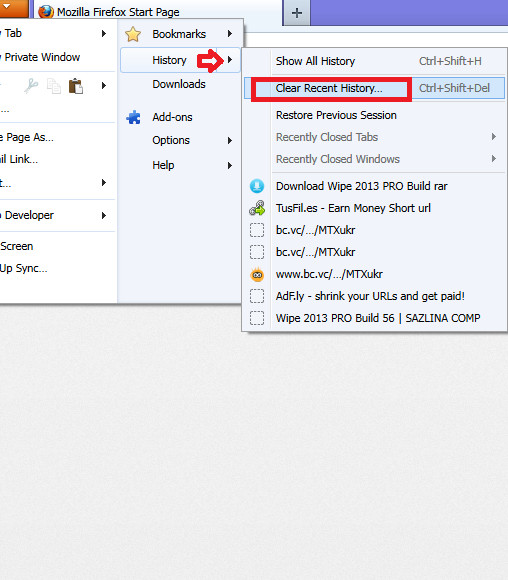
Task: Open the Help menu entry
Action: click(180, 165)
